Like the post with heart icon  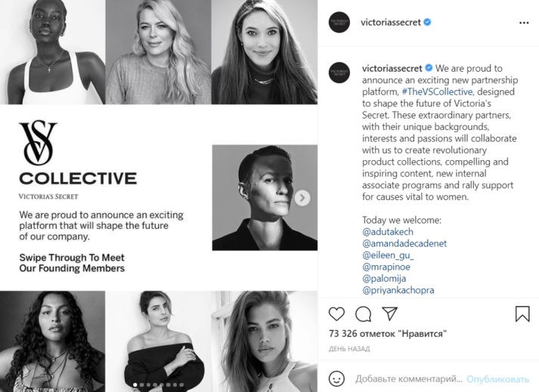click(x=336, y=313)
